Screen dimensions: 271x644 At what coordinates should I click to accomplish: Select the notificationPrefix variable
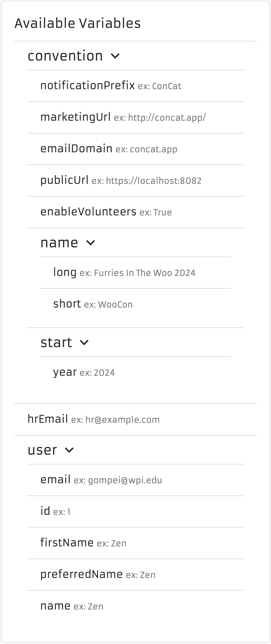pyautogui.click(x=88, y=86)
